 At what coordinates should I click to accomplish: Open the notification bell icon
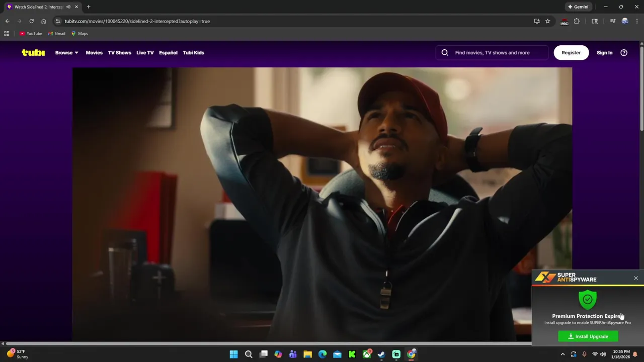click(635, 354)
